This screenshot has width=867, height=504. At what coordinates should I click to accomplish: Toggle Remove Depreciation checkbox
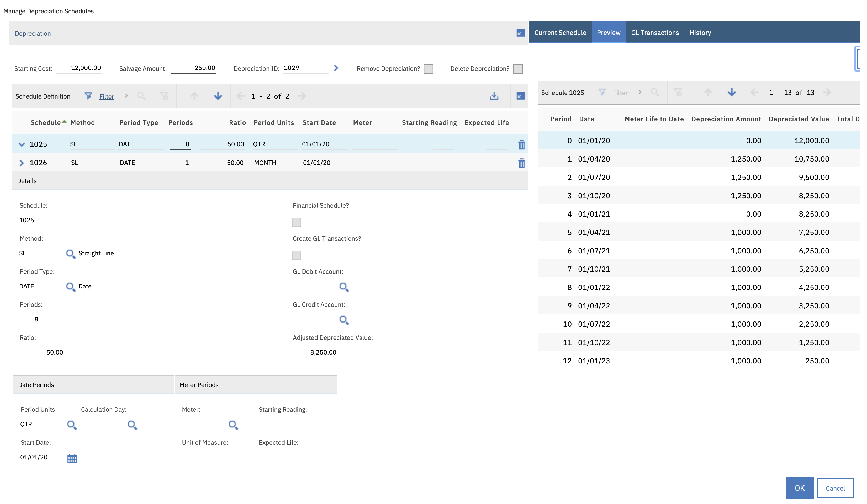[x=428, y=69]
